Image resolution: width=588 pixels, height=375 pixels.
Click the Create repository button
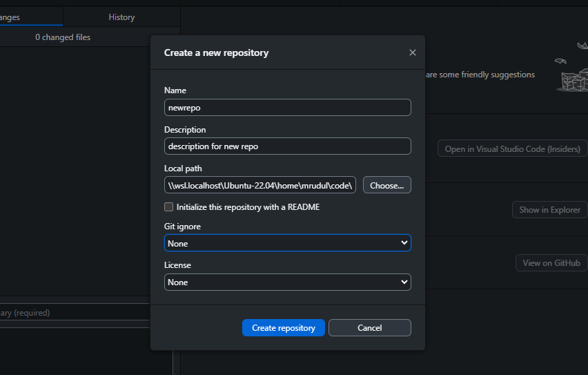(x=284, y=328)
